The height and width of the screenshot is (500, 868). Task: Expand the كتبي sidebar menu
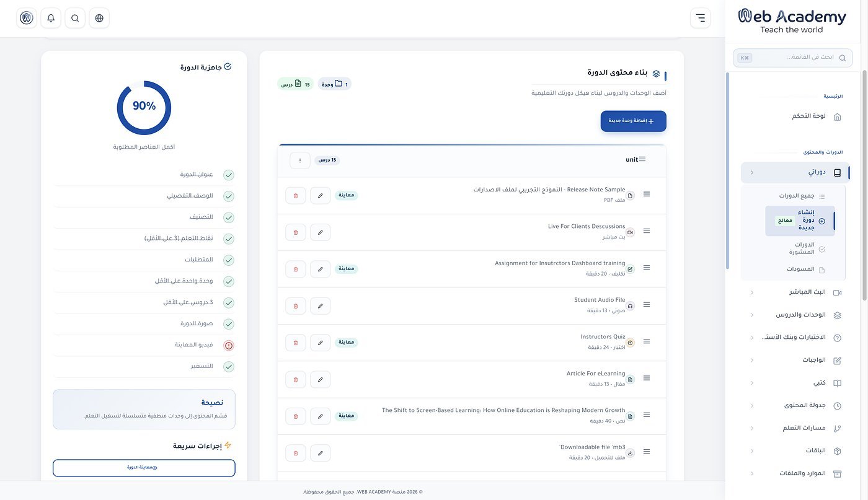[795, 383]
